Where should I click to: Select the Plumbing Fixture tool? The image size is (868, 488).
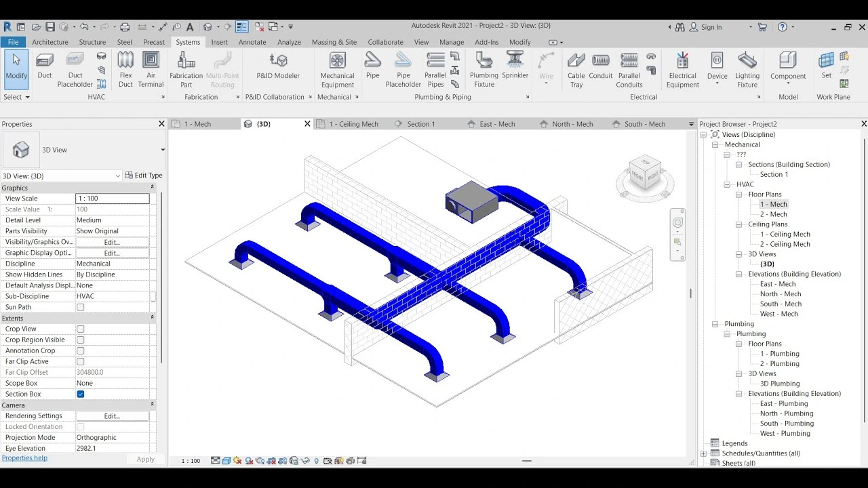tap(484, 70)
